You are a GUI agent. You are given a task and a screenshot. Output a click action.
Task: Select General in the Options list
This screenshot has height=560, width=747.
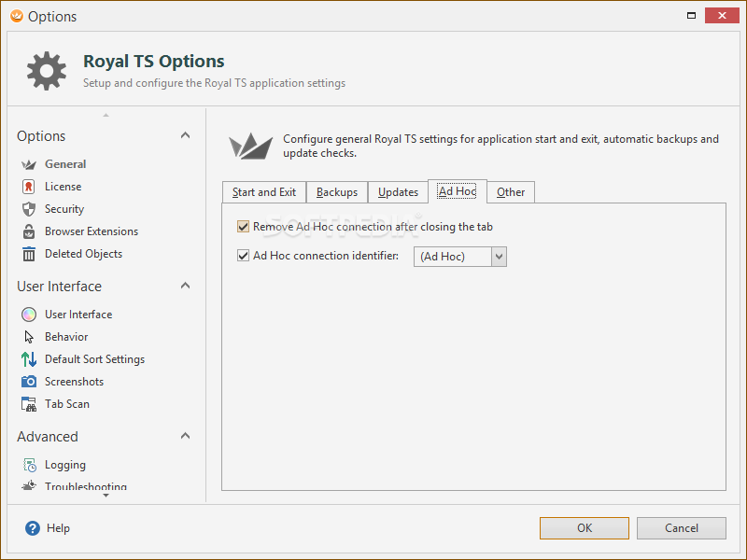[65, 164]
